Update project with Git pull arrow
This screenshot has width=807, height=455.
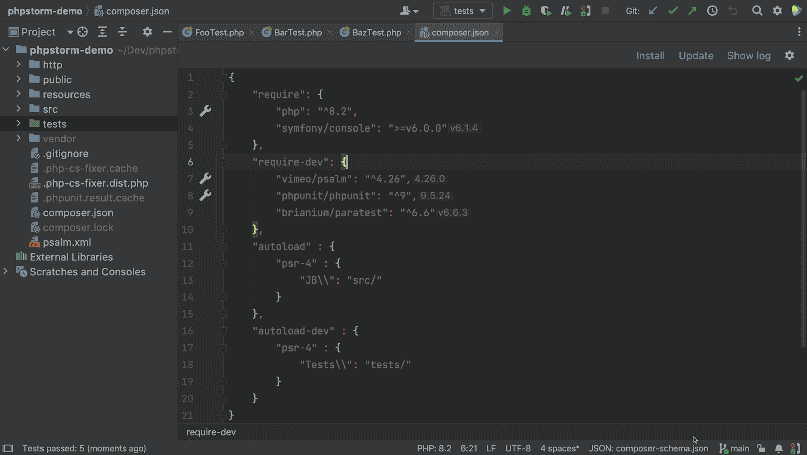(653, 10)
